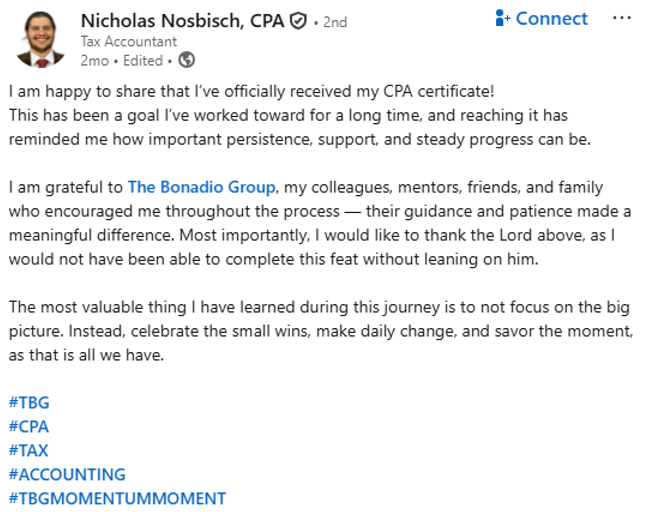Open the three-dot post options menu

coord(622,18)
